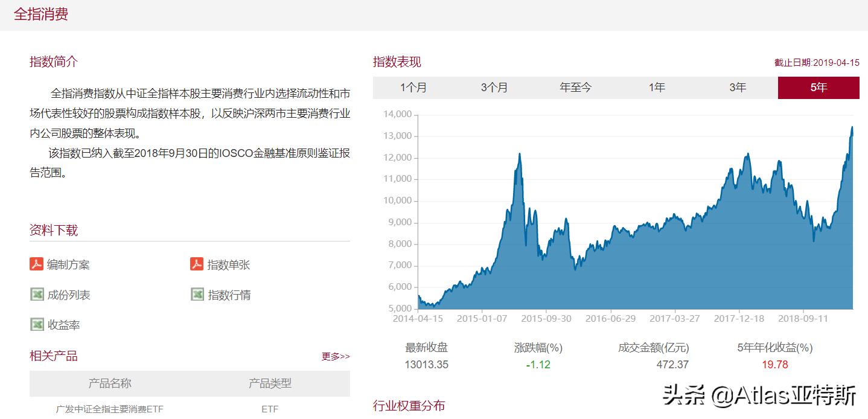Toggle the 1年 view on
The image size is (868, 419).
pos(656,87)
